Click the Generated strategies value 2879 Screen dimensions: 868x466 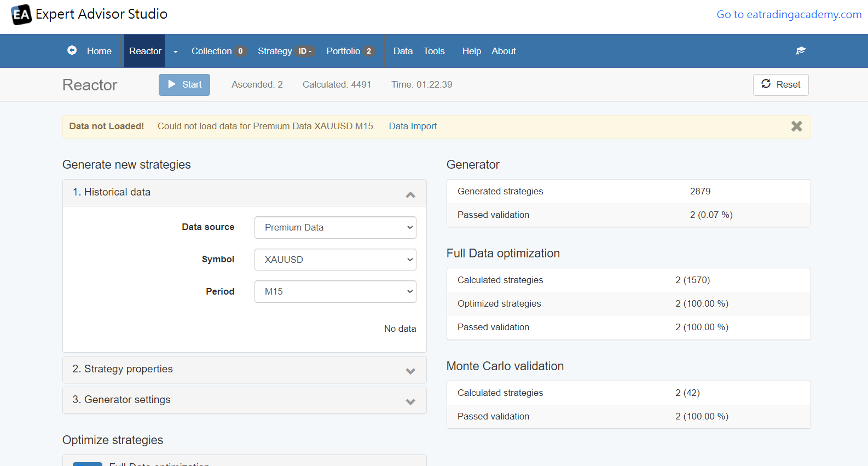pyautogui.click(x=700, y=191)
